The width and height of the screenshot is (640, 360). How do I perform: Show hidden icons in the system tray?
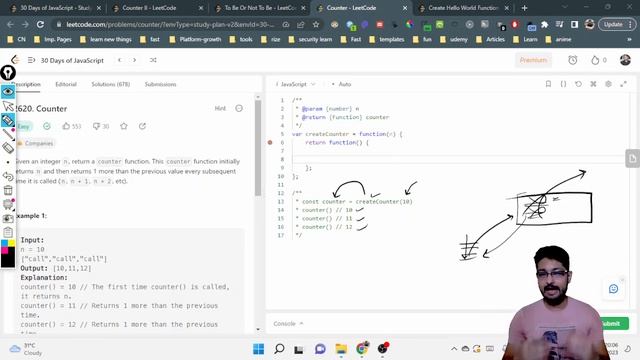pos(453,349)
